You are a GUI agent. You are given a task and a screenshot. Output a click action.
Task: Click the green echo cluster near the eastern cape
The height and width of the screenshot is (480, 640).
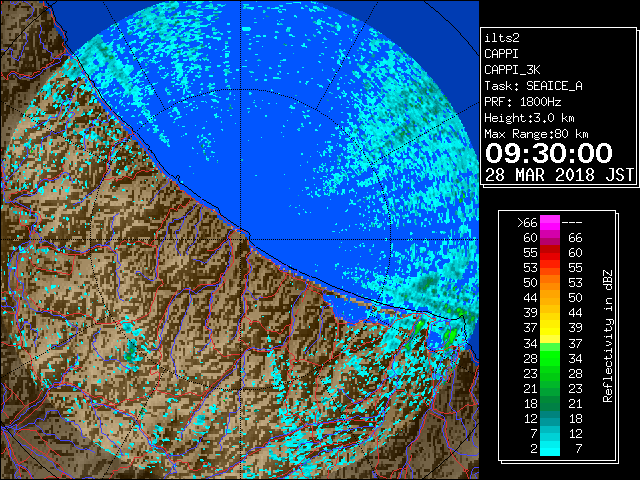[x=450, y=336]
